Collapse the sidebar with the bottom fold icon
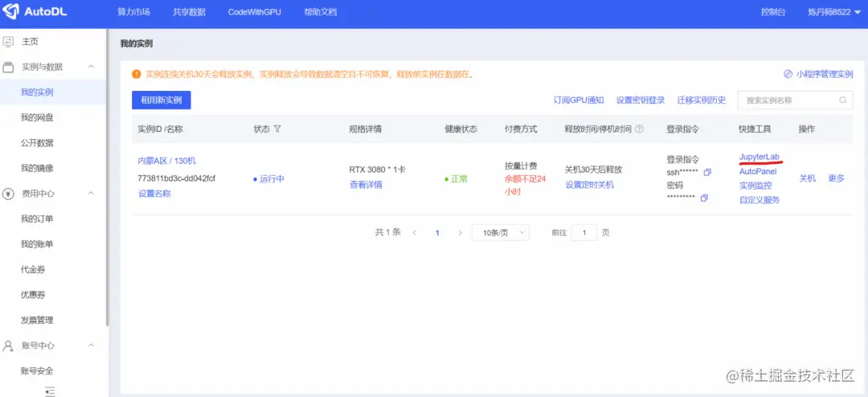 (50, 391)
